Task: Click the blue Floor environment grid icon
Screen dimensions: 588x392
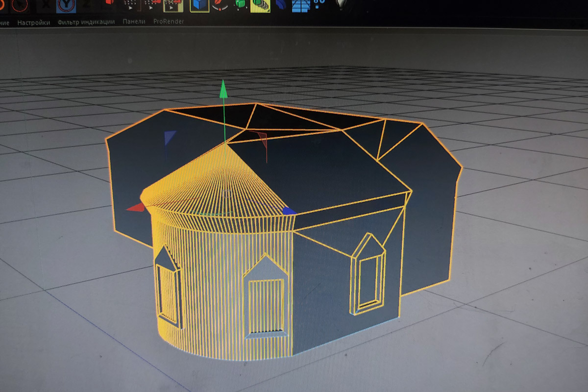Action: 301,5
